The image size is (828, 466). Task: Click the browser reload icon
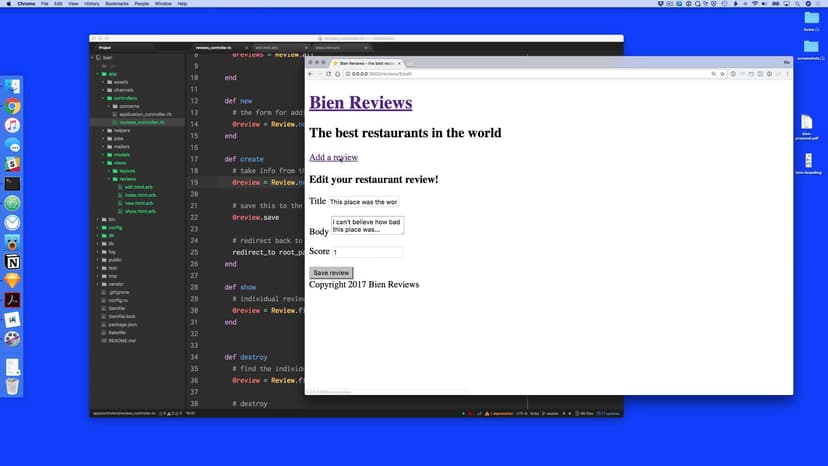(x=329, y=74)
